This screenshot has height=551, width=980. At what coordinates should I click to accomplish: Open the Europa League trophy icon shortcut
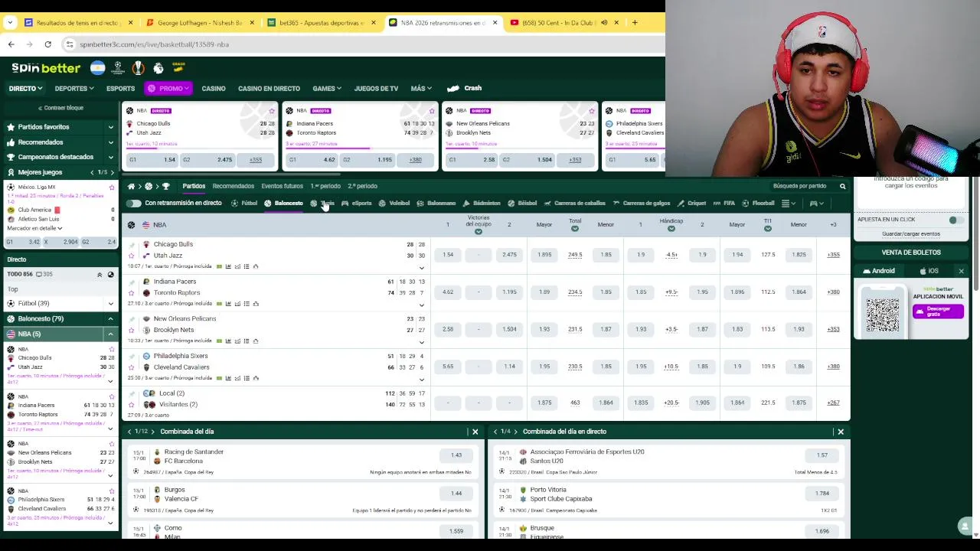pos(138,68)
